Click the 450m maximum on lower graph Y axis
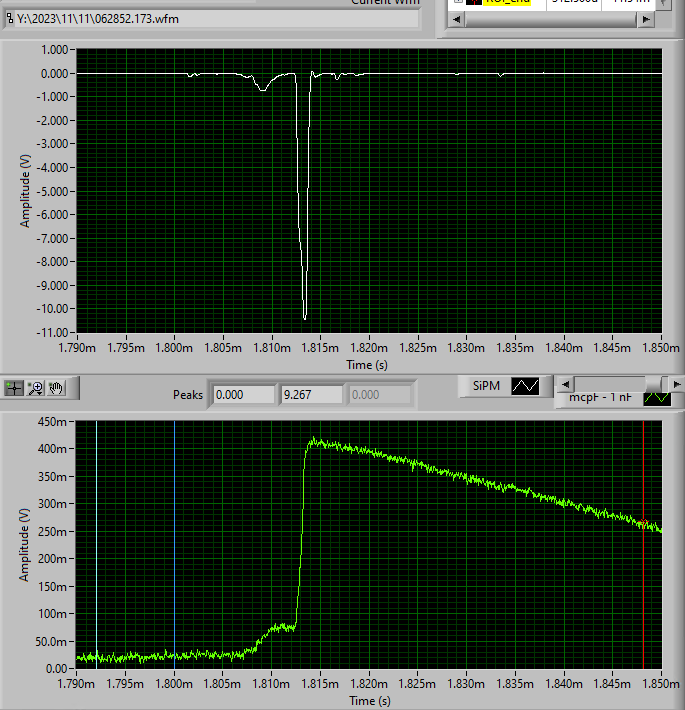Viewport: 685px width, 710px height. (x=52, y=422)
